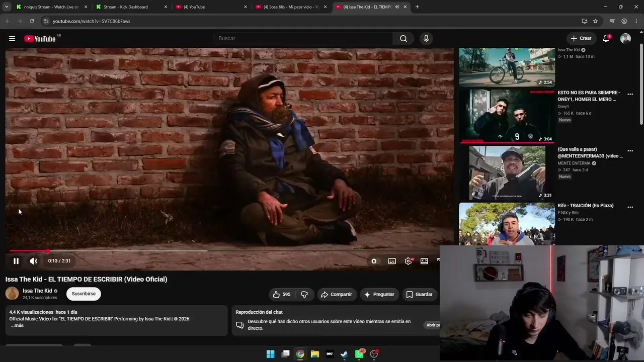Image resolution: width=644 pixels, height=362 pixels.
Task: Open the Preguntar assistant button
Action: (379, 294)
